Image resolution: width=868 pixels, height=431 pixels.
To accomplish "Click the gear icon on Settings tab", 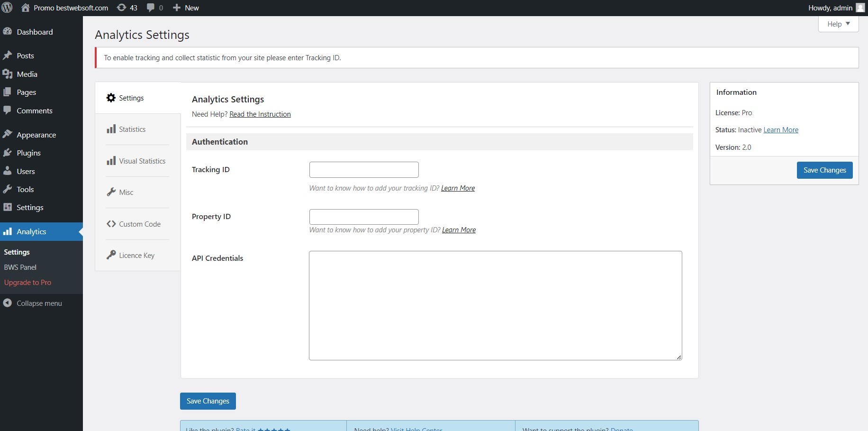I will 111,98.
